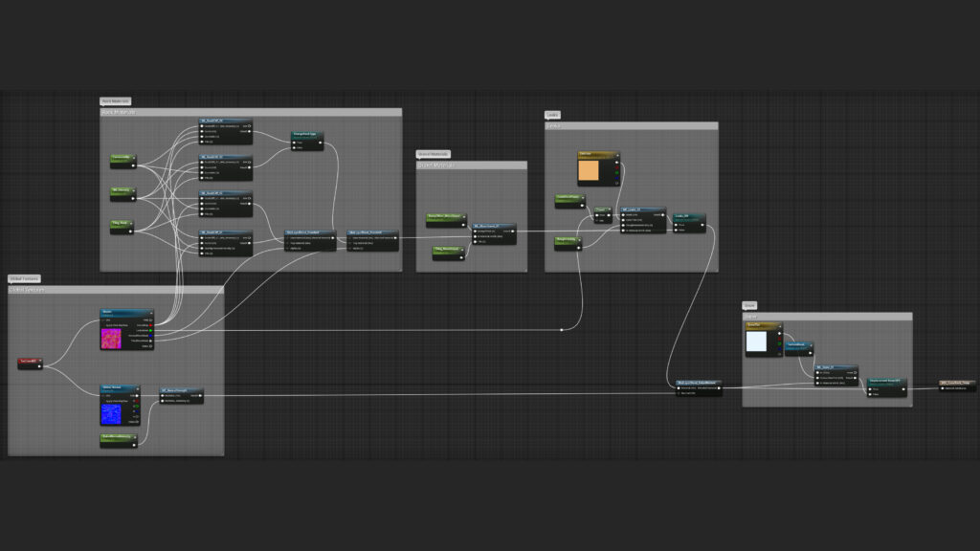
Task: Click the Rock Materials comment box title bar
Action: (251, 113)
